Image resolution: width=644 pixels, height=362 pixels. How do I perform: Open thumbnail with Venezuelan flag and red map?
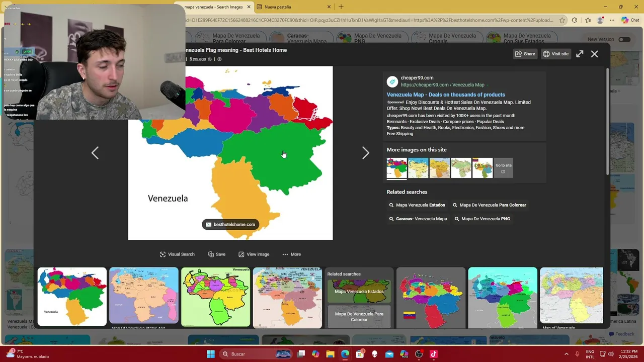click(431, 298)
